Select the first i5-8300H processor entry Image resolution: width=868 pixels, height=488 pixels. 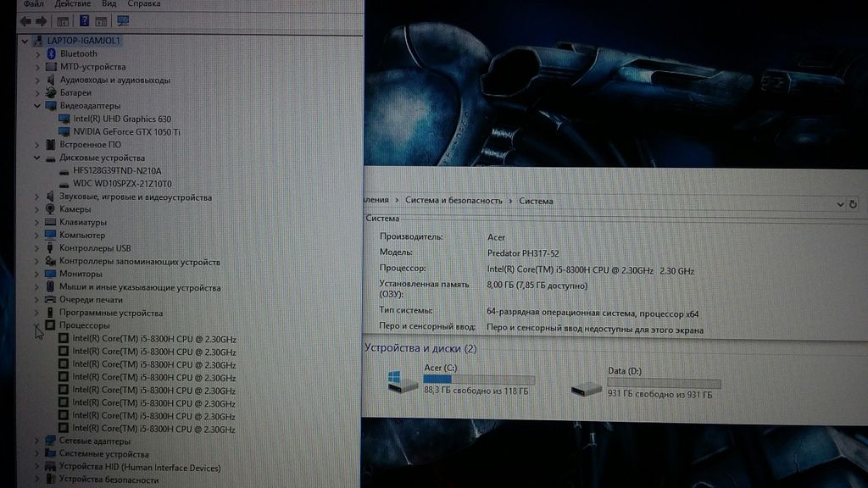(154, 339)
